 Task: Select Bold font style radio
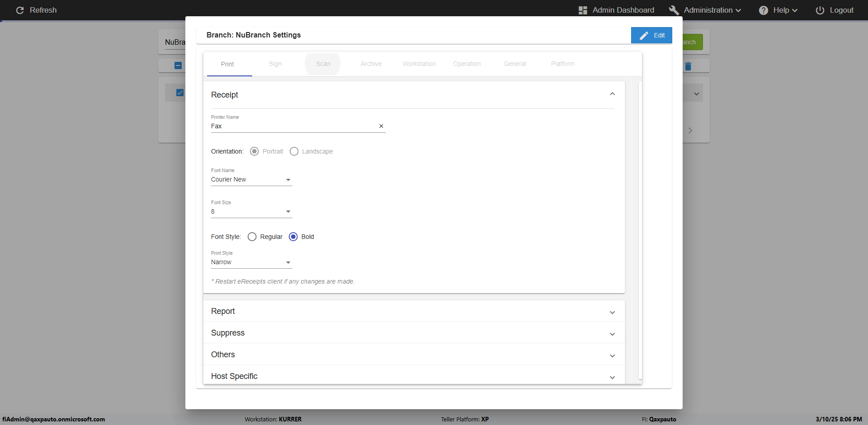click(x=293, y=237)
